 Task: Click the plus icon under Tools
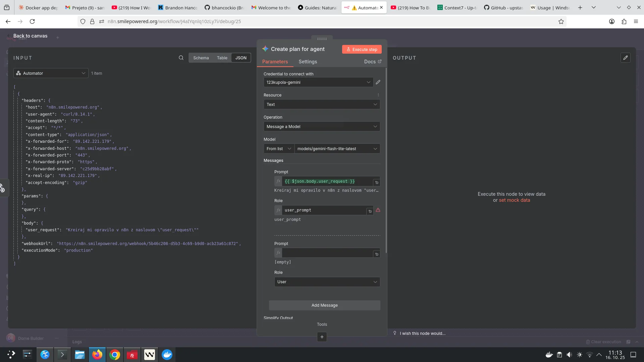coord(322,337)
